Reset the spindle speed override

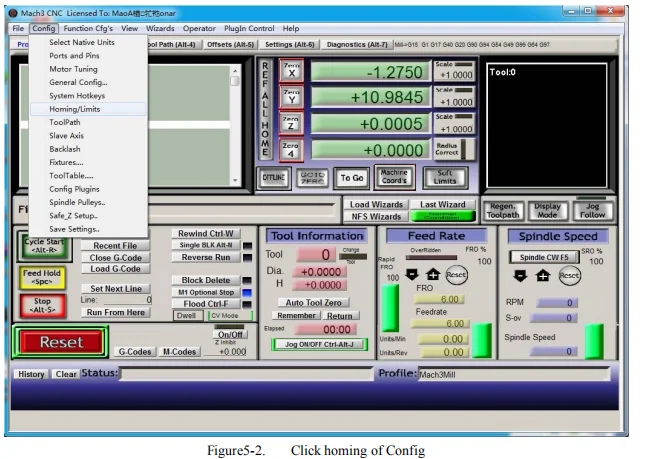[x=569, y=276]
